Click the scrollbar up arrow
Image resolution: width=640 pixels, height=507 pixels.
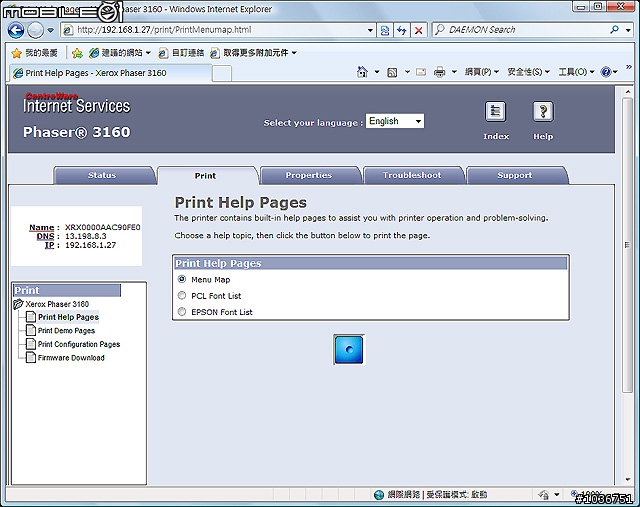point(628,92)
